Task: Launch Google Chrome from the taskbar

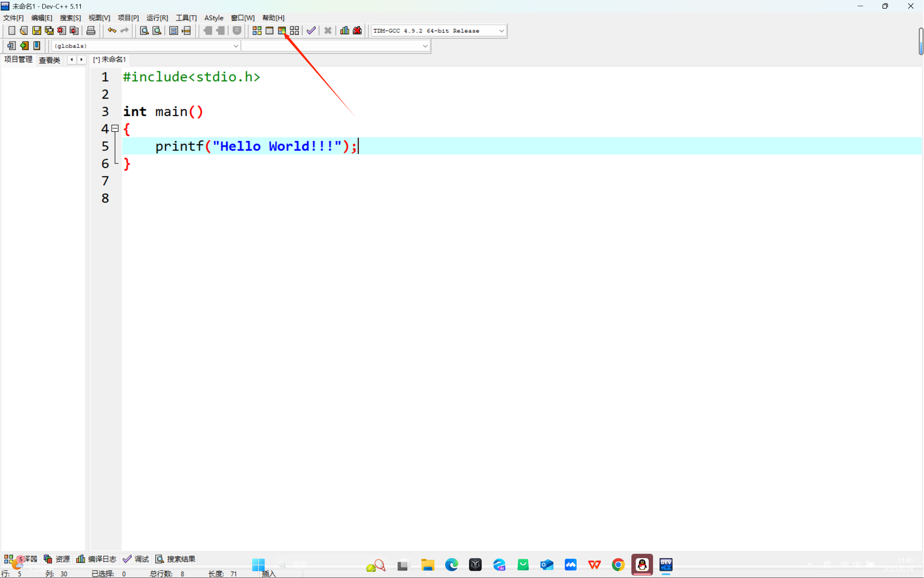Action: point(618,565)
